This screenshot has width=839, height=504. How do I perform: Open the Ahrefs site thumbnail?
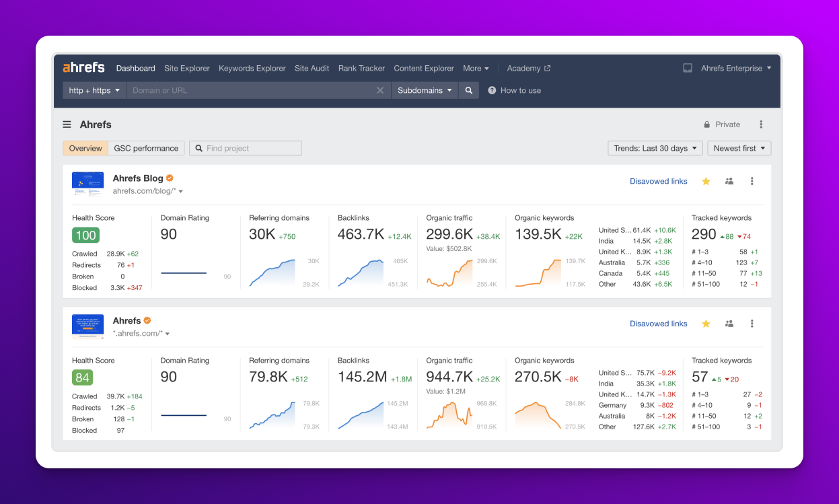[x=88, y=326]
